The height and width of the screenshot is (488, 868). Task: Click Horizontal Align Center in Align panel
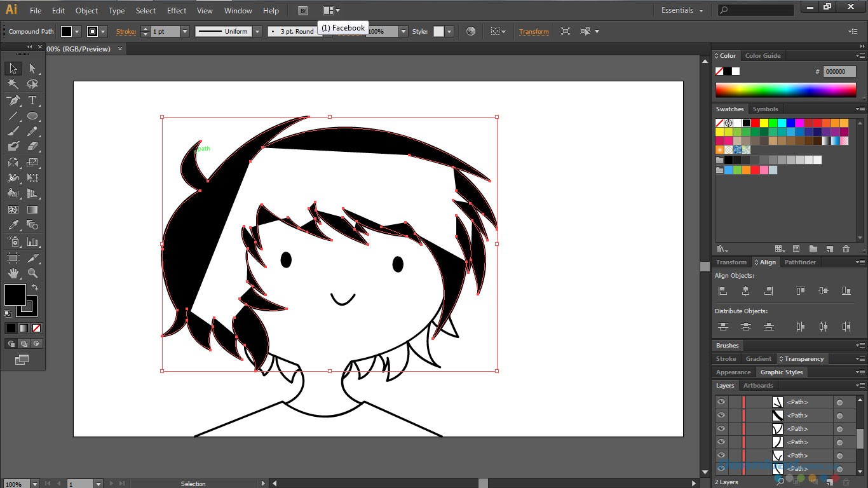(x=745, y=290)
